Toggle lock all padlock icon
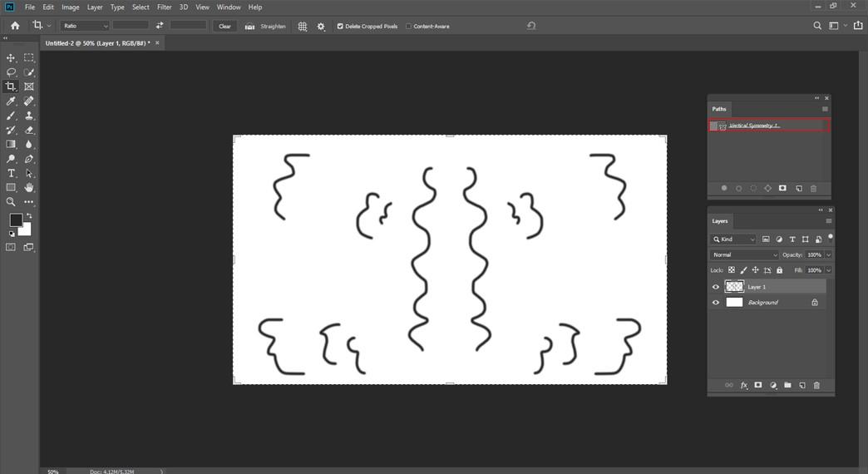The image size is (868, 474). [779, 270]
